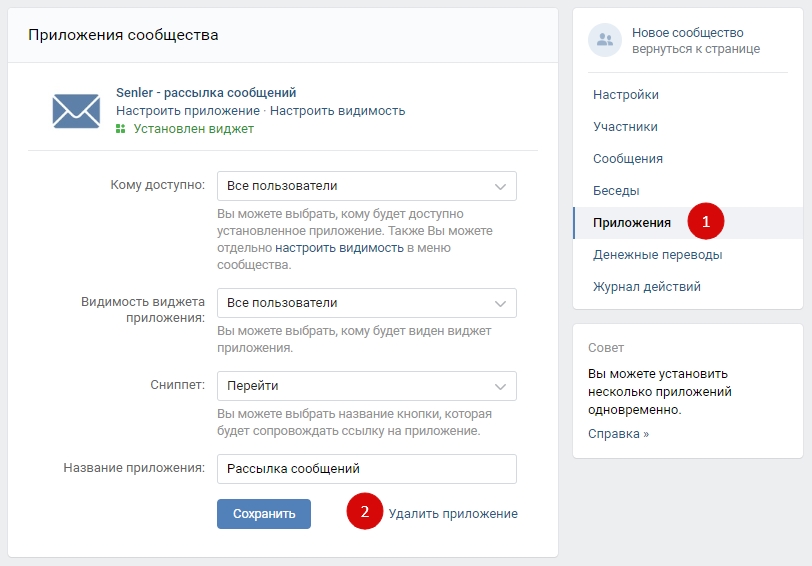Open 'Журнал действий' in the sidebar
The image size is (812, 566).
click(646, 287)
